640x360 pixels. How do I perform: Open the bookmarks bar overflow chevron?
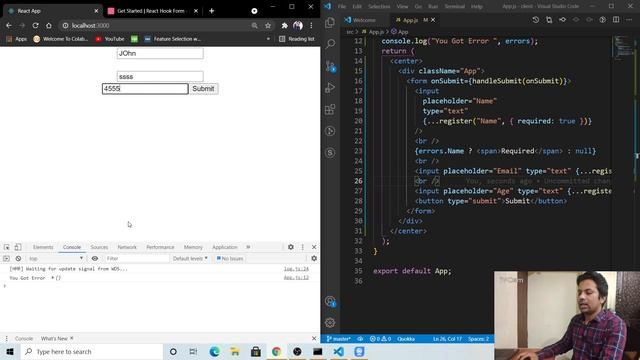coord(268,39)
